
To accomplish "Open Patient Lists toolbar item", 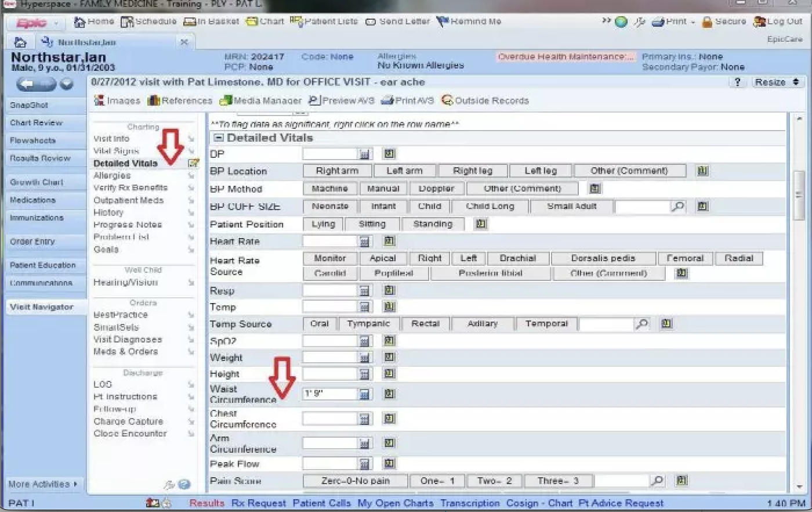I will tap(324, 21).
